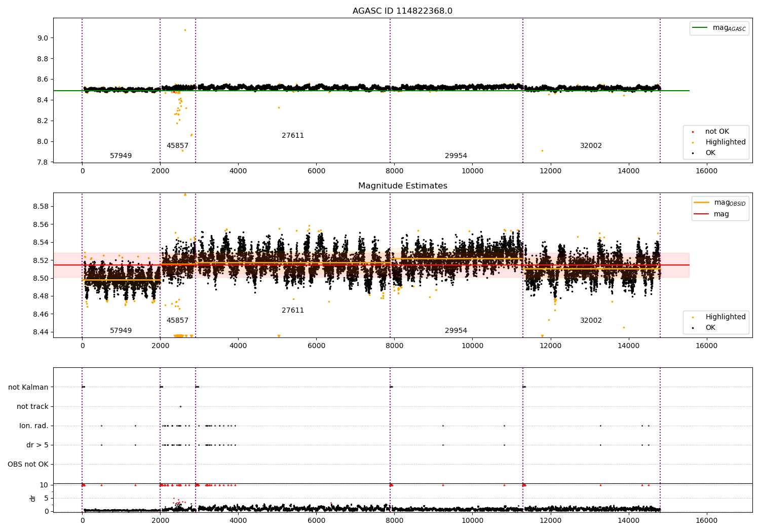The image size is (760, 532).
Task: Click the 'AGASC ID 114822368.0' plot title
Action: 402,11
